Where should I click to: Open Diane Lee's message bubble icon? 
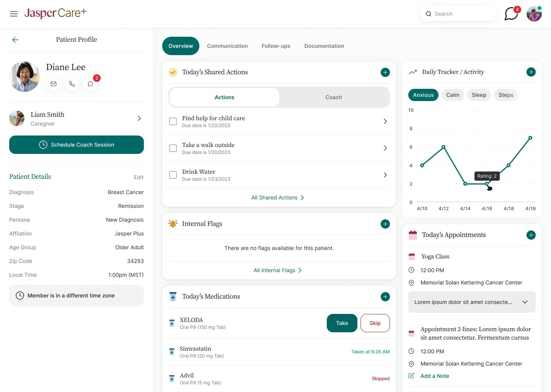point(90,84)
